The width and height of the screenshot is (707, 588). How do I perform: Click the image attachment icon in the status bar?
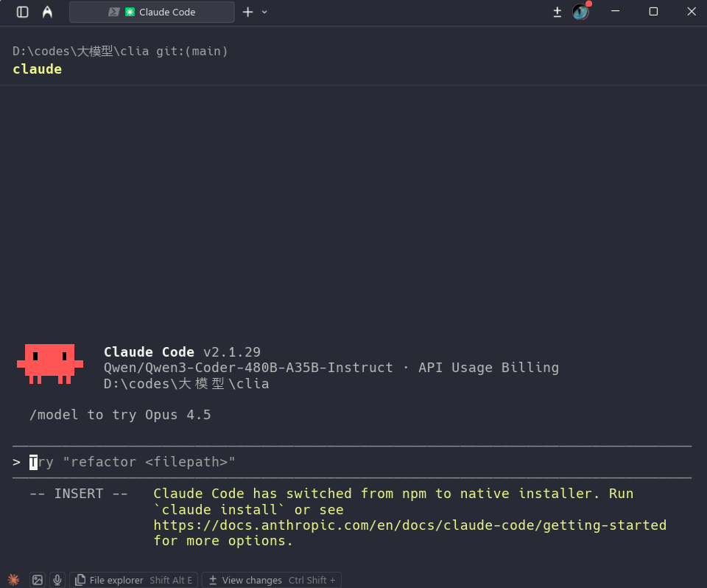click(38, 580)
